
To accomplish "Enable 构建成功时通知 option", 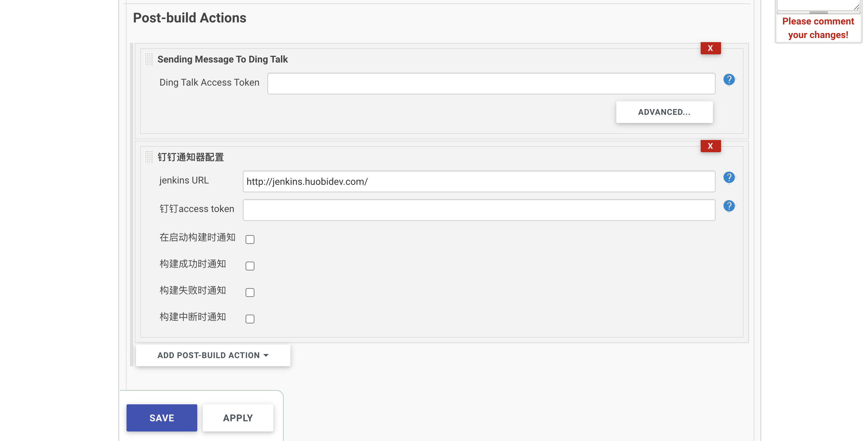I will 250,266.
